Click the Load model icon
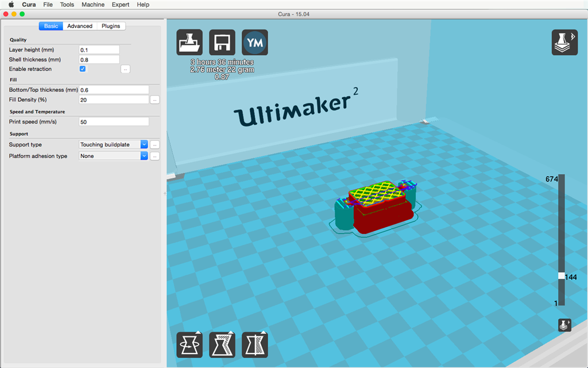Viewport: 588px width, 368px height. point(189,43)
